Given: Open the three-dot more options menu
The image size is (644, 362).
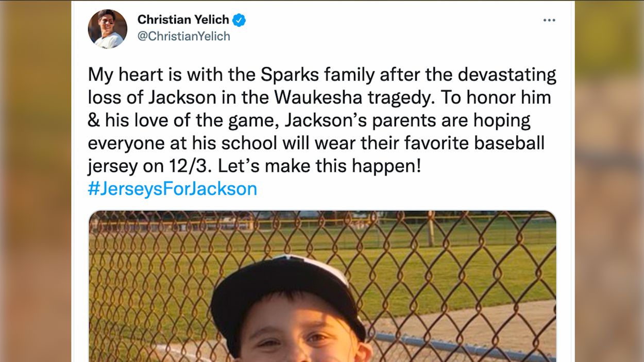Looking at the screenshot, I should (x=549, y=20).
